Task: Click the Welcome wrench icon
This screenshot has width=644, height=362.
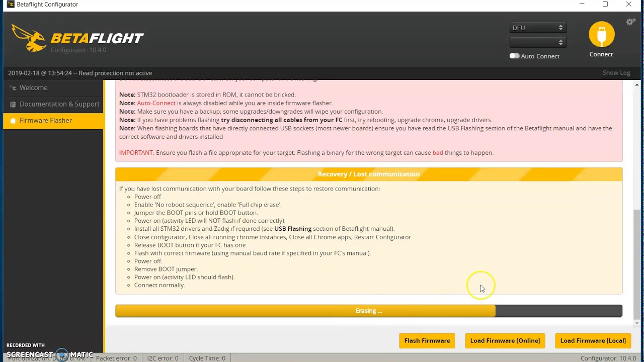Action: [x=13, y=88]
